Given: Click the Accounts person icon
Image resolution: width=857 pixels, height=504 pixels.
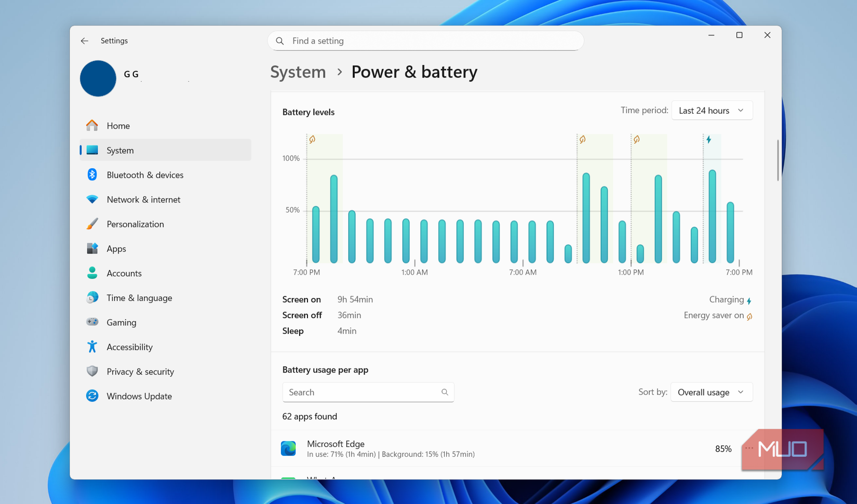Looking at the screenshot, I should coord(92,273).
